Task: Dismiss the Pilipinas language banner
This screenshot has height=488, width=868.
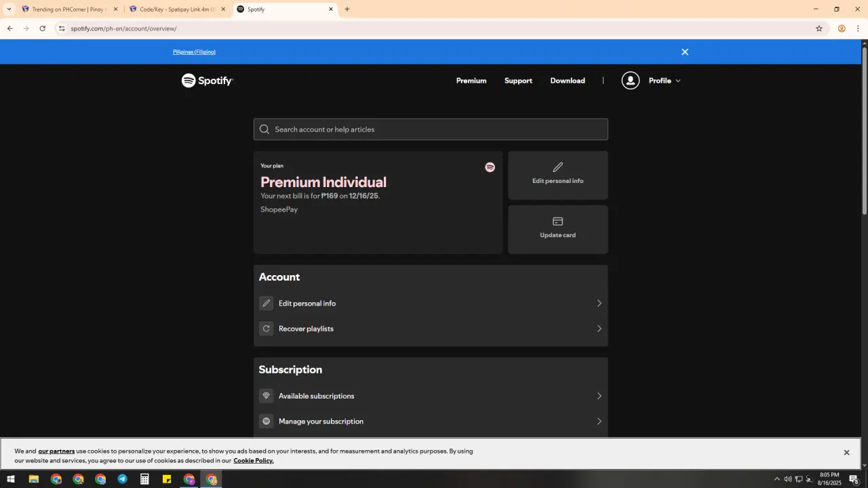Action: [685, 52]
